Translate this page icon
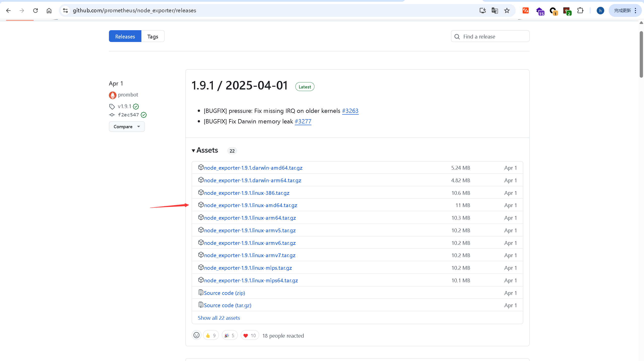Viewport: 644px width, 361px height. [x=495, y=11]
